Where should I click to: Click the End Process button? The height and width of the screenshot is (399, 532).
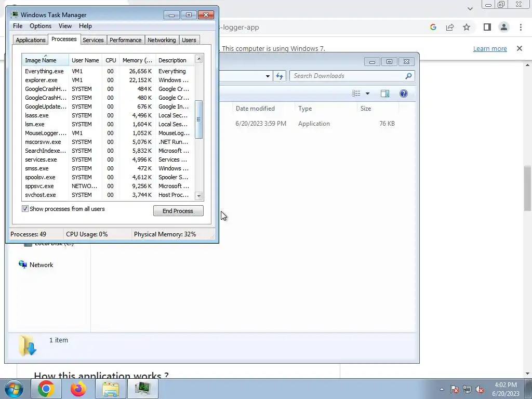(x=178, y=211)
